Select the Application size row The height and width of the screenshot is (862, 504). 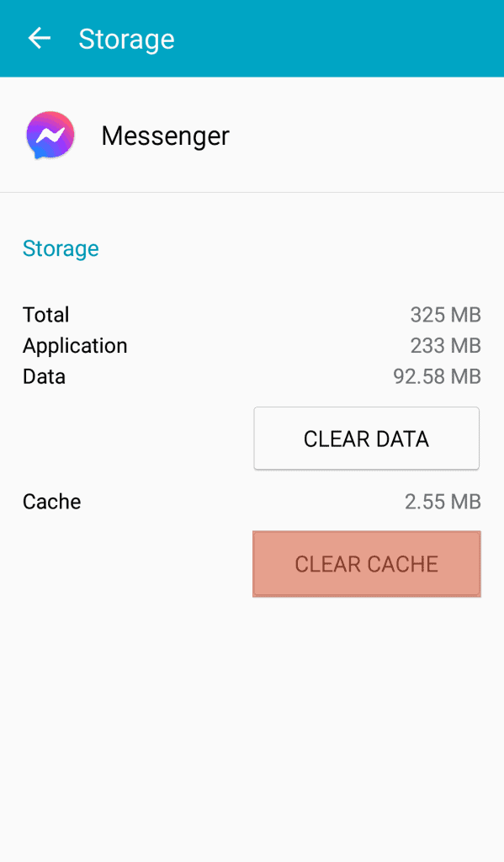coord(252,345)
